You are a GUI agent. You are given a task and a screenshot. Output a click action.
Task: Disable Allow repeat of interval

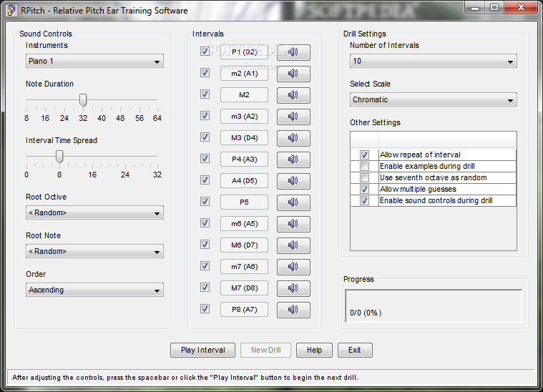point(364,155)
